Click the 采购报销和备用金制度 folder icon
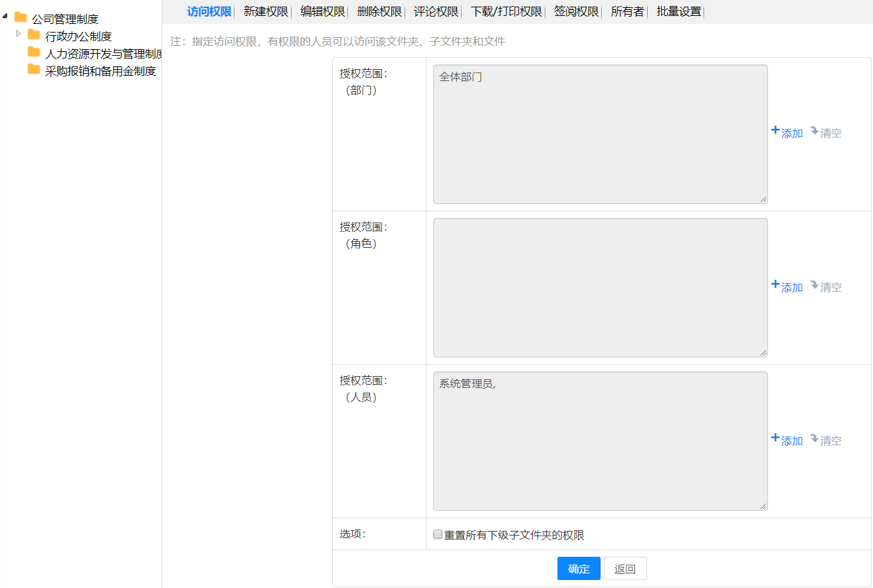Image resolution: width=873 pixels, height=588 pixels. (34, 70)
